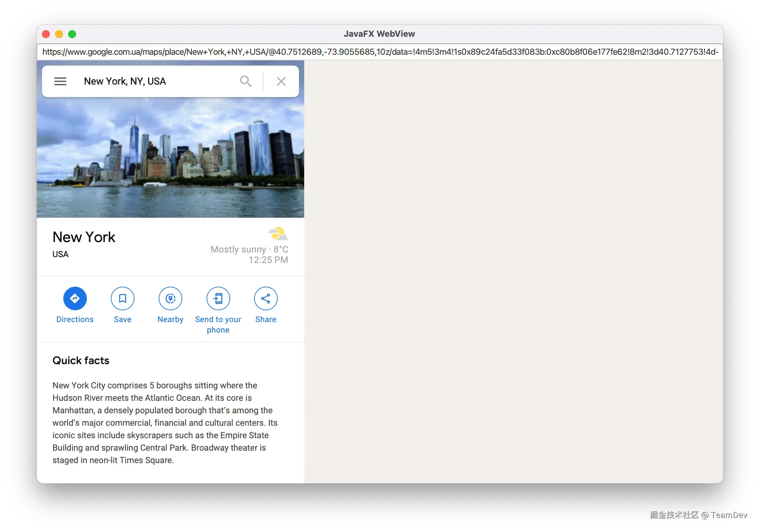Click the magnifier search icon

click(246, 81)
